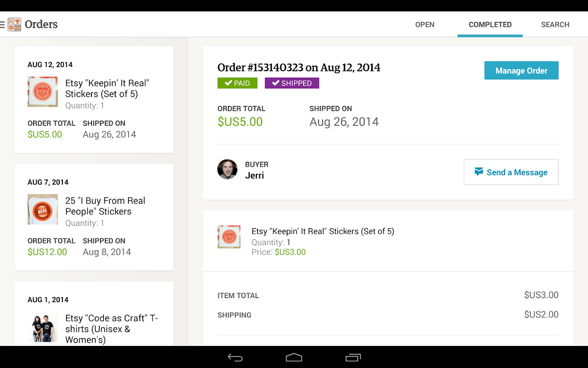Image resolution: width=588 pixels, height=368 pixels.
Task: Click the green Paid status badge
Action: (237, 83)
